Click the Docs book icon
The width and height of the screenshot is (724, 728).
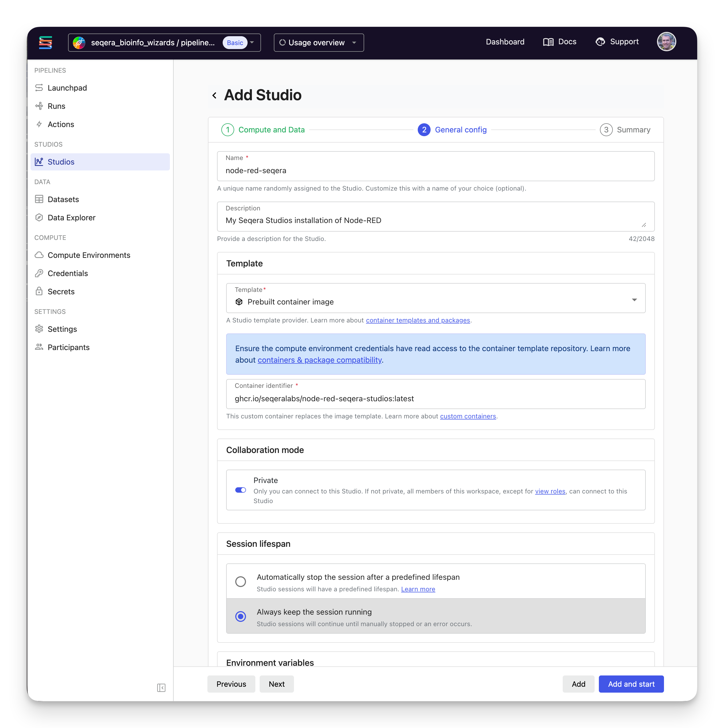pos(548,42)
